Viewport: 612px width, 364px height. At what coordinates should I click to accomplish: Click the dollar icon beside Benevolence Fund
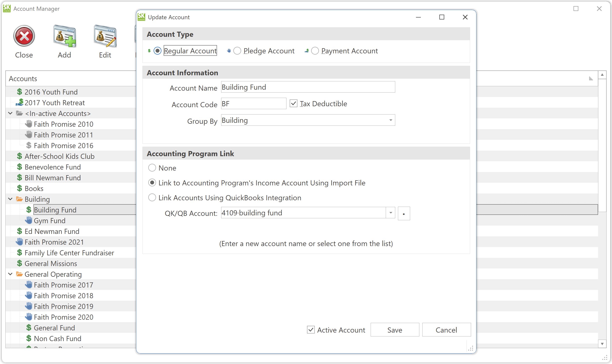(20, 167)
